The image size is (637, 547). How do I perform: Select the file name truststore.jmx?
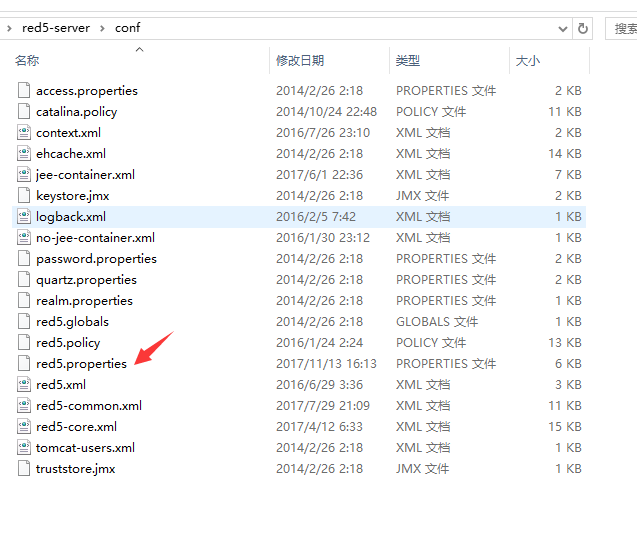click(76, 469)
